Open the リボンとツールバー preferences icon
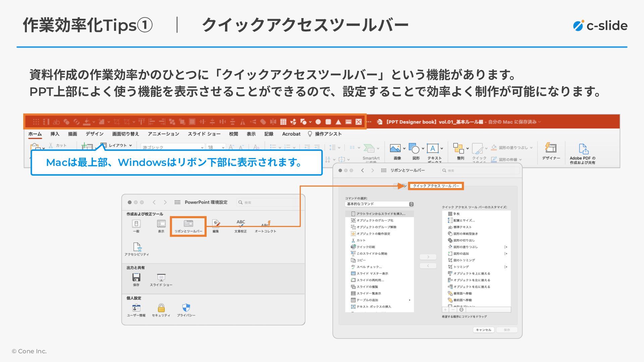The image size is (644, 362). tap(188, 224)
